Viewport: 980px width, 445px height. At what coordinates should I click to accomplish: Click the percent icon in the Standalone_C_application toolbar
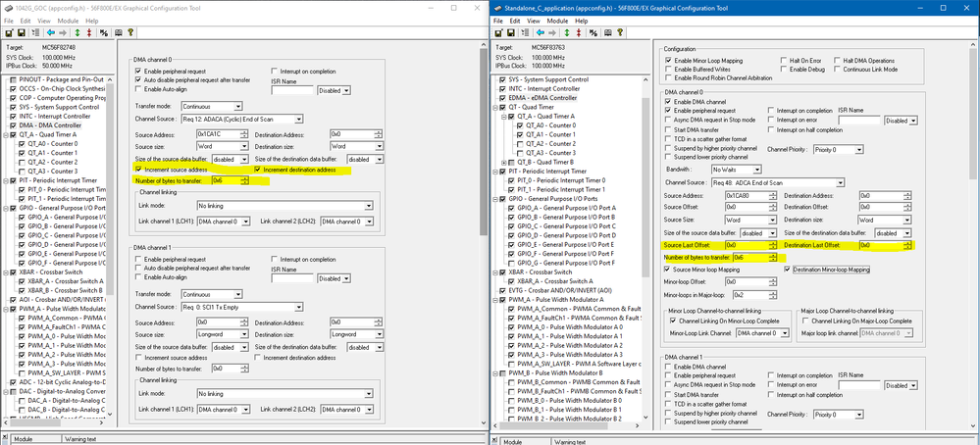click(x=593, y=31)
